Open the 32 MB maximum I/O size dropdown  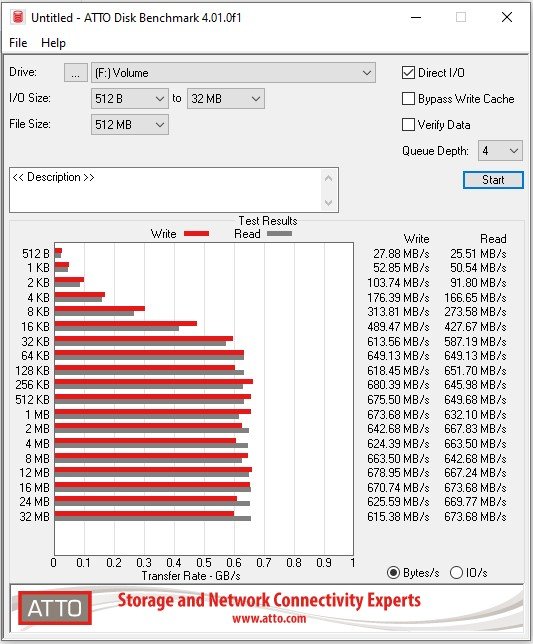(226, 99)
